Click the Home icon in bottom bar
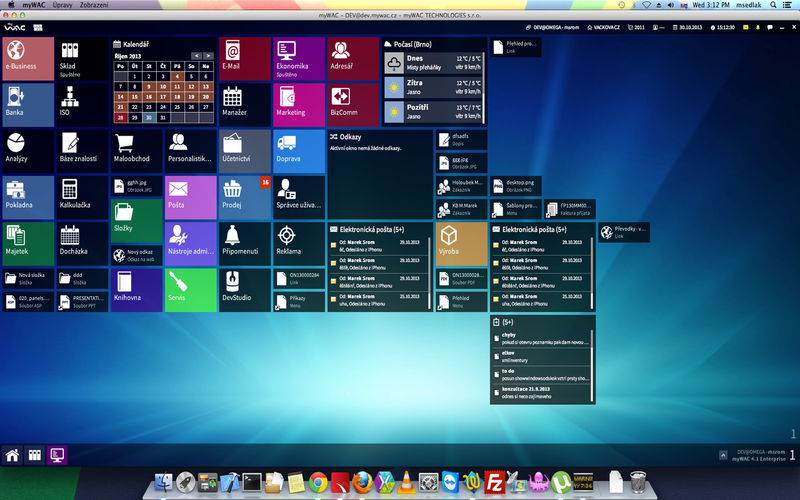The width and height of the screenshot is (800, 500). [12, 455]
